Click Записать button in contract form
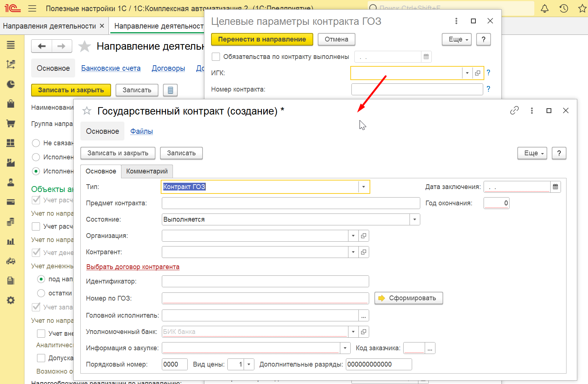 tap(181, 153)
